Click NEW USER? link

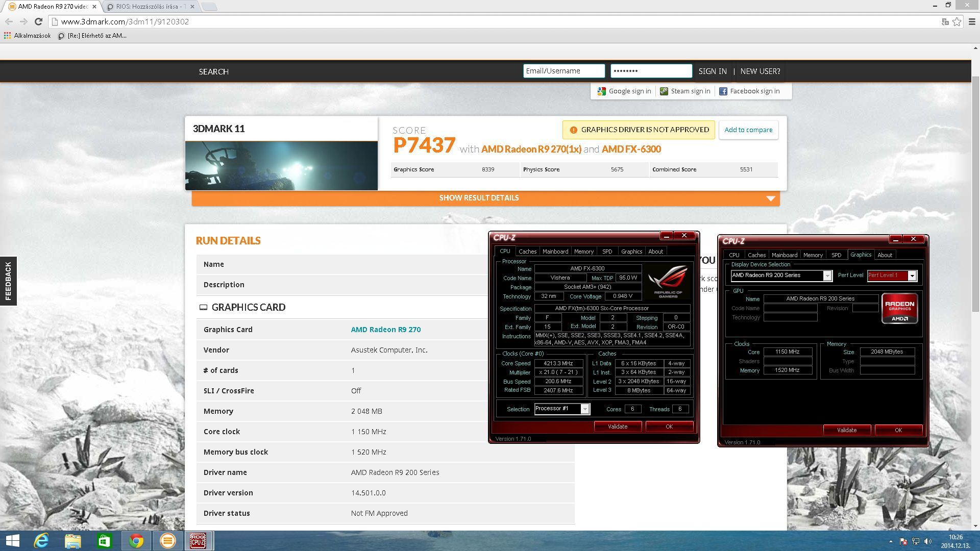tap(760, 71)
